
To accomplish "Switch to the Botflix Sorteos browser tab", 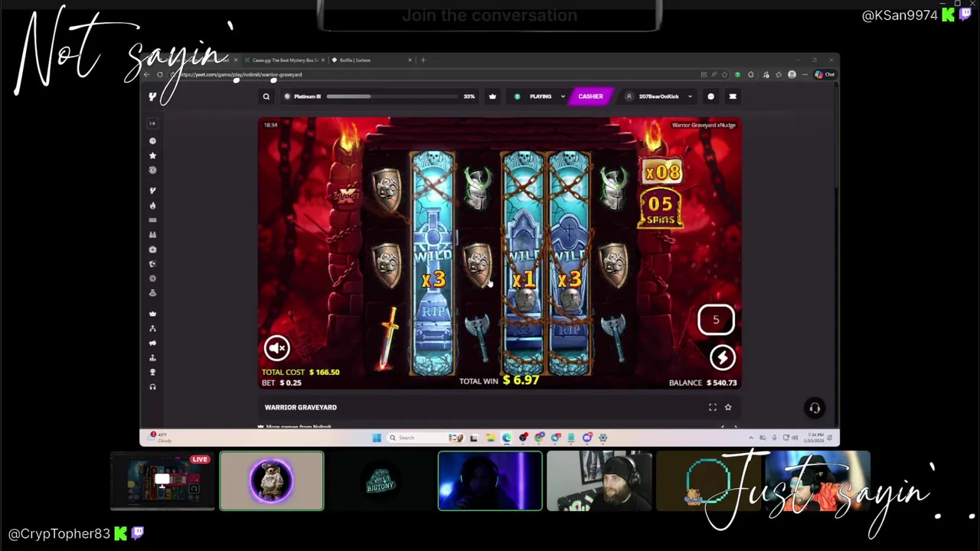I will 371,60.
